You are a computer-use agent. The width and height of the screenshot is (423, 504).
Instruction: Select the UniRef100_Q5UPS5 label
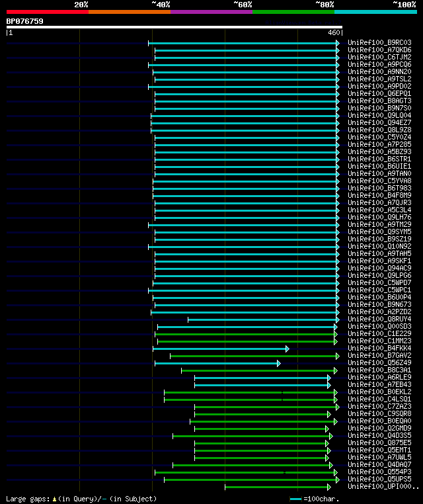click(x=379, y=480)
